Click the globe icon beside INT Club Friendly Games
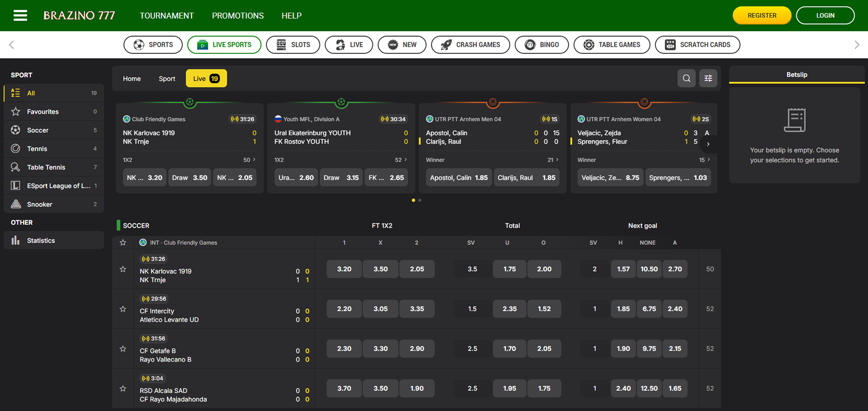 point(143,243)
